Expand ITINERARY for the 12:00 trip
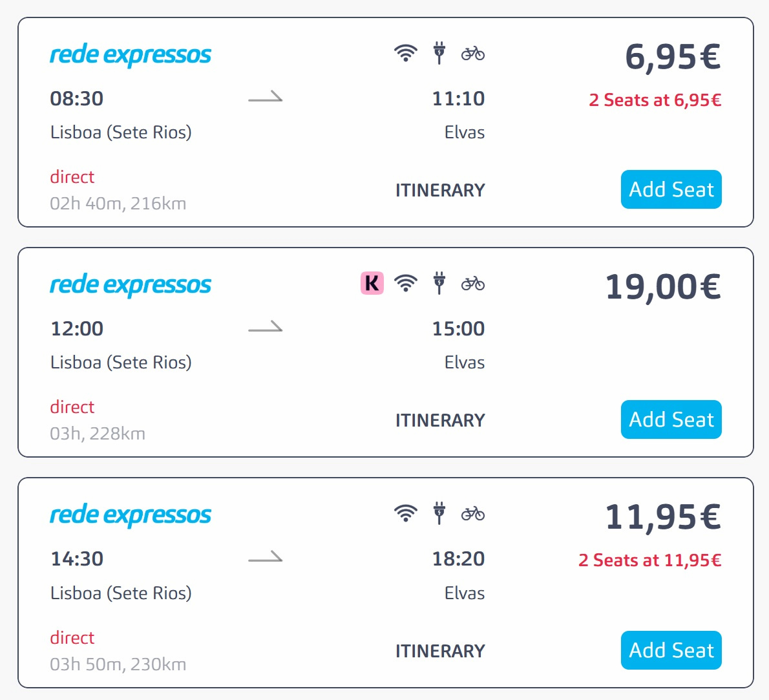The height and width of the screenshot is (700, 769). tap(440, 421)
